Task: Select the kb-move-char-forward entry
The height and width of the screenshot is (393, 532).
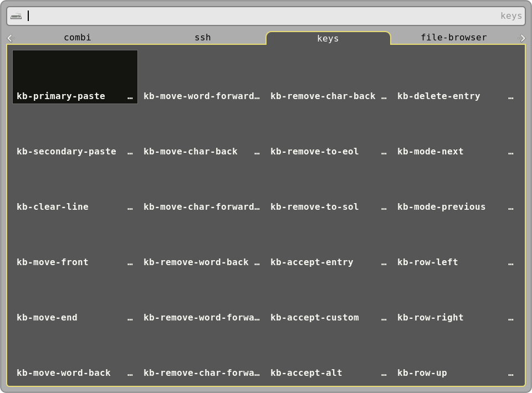Action: point(202,187)
